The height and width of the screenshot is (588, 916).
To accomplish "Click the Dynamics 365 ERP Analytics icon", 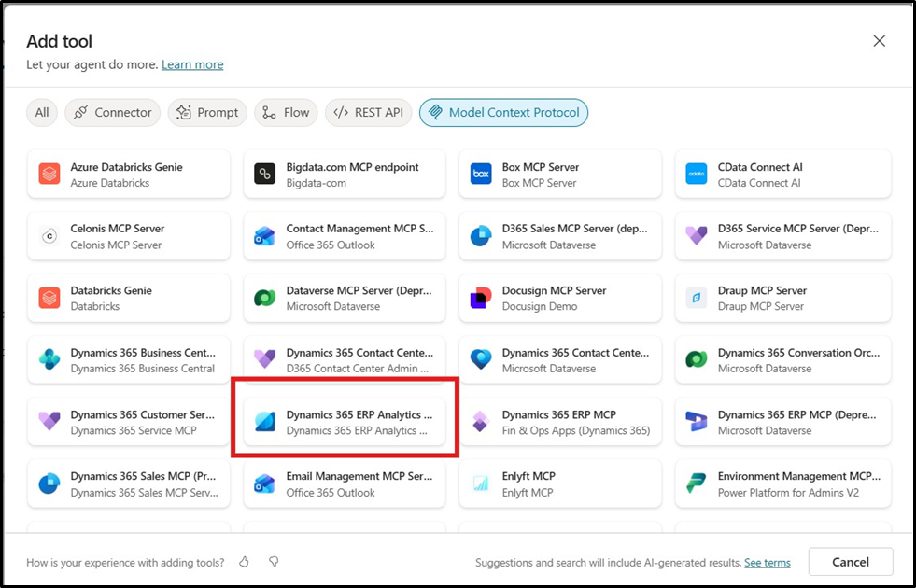I will coord(264,422).
